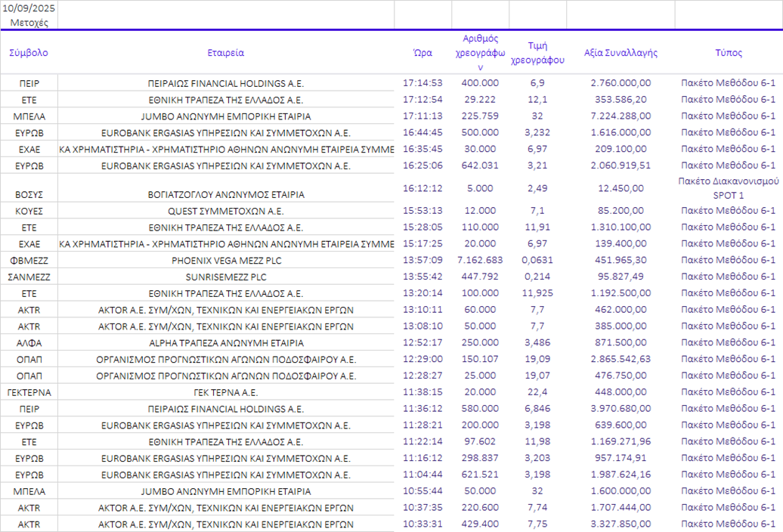Click the Τιμή χρεογράφου column header
Screen dimensions: 783x532
(x=537, y=53)
